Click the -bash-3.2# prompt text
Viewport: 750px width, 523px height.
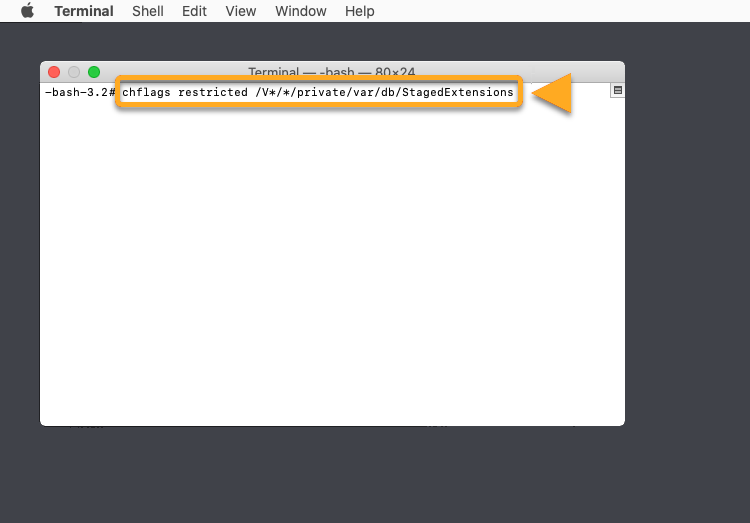click(80, 92)
